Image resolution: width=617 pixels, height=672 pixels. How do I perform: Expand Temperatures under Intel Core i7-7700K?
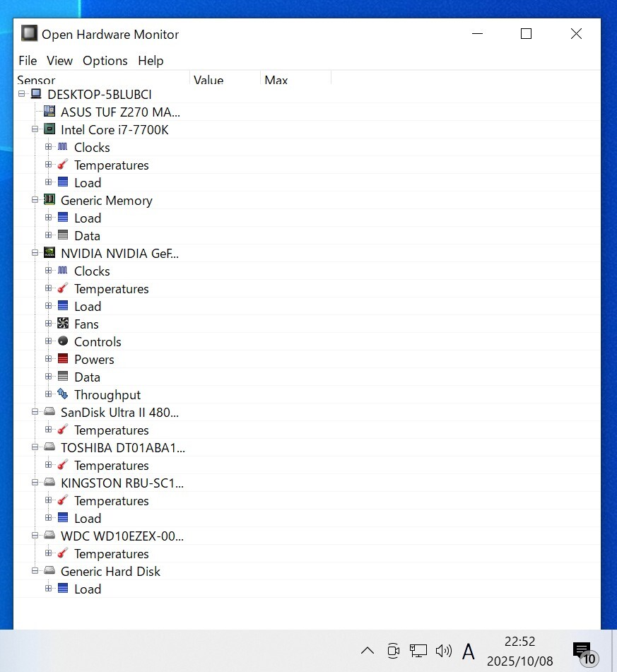48,165
